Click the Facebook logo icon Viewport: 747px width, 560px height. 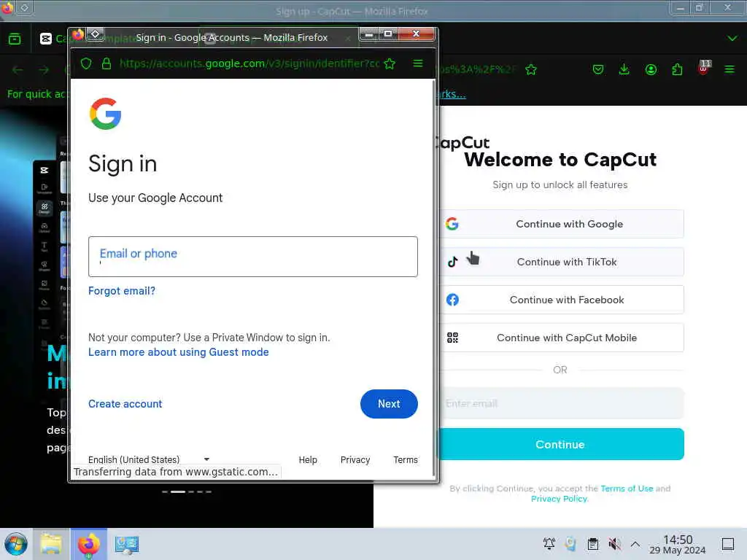(x=452, y=300)
